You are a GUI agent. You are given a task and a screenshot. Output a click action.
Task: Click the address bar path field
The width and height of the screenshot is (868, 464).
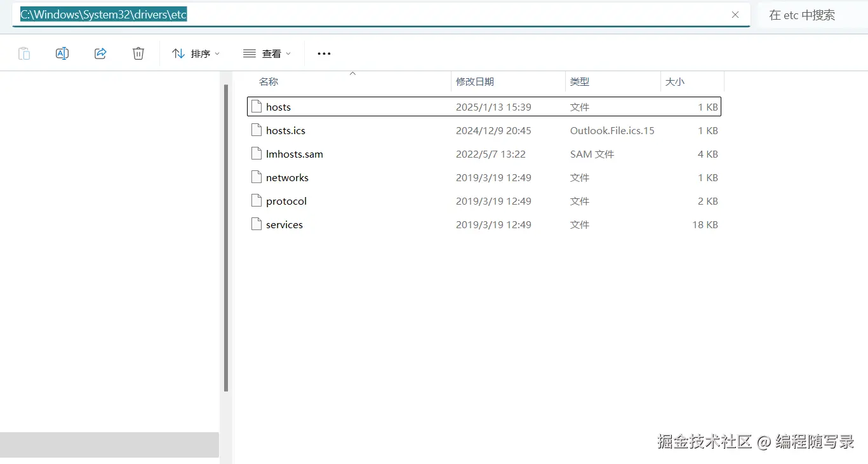[x=381, y=15]
